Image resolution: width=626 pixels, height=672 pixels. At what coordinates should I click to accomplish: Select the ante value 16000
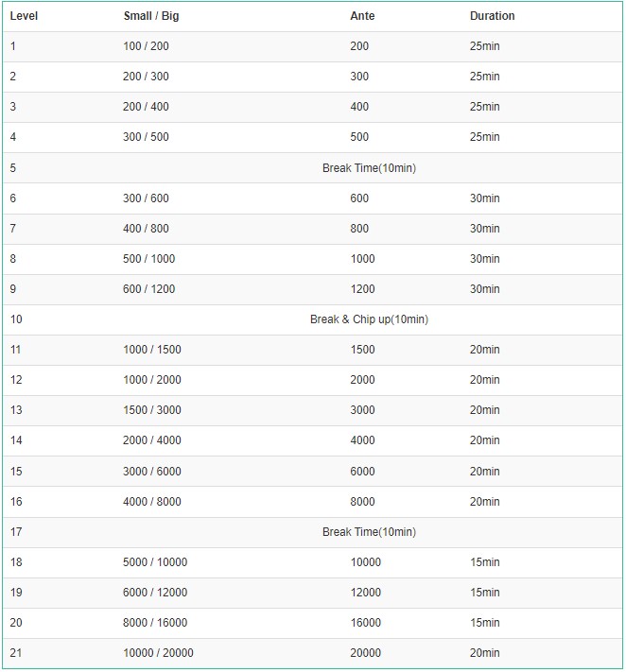point(365,623)
